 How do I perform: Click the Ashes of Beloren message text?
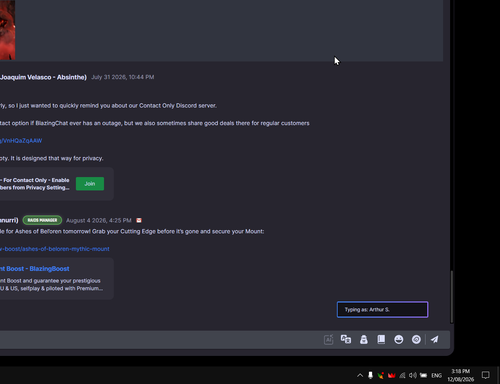[x=132, y=231]
